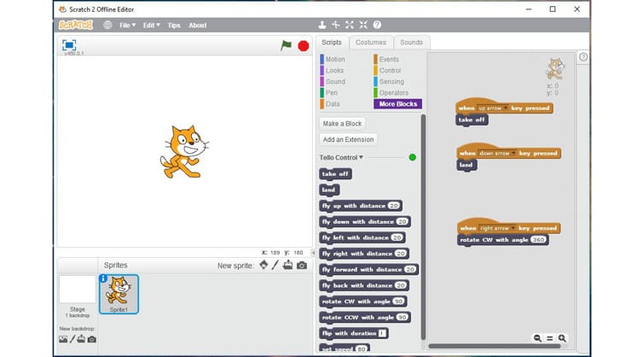
Task: Upload backdrop from file
Action: 81,339
